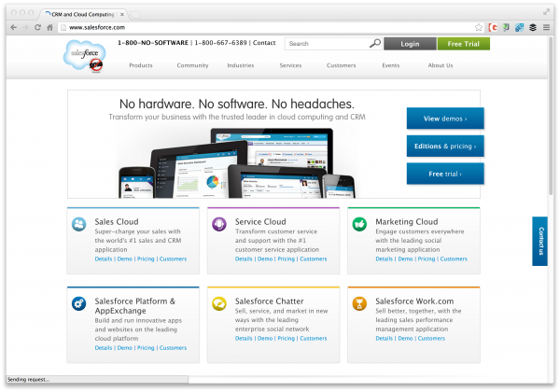Reload the page with refresh icon
Screen dimensions: 560x392
tap(37, 27)
